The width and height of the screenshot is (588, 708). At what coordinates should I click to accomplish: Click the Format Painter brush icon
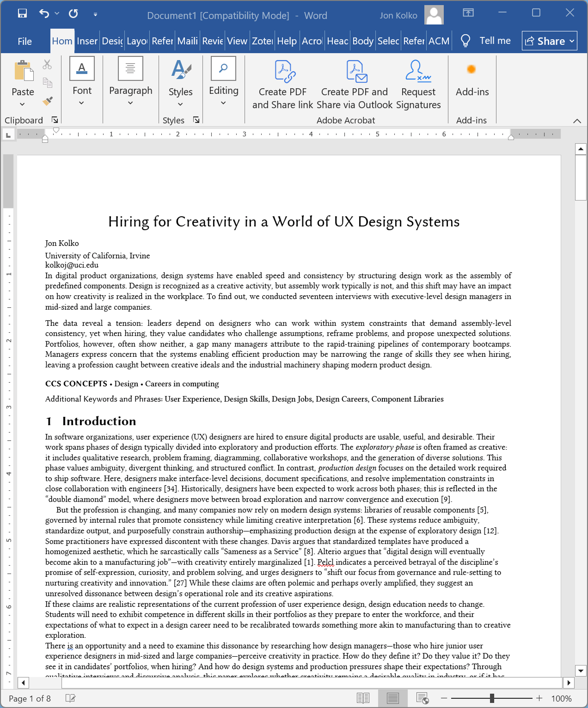[x=47, y=100]
